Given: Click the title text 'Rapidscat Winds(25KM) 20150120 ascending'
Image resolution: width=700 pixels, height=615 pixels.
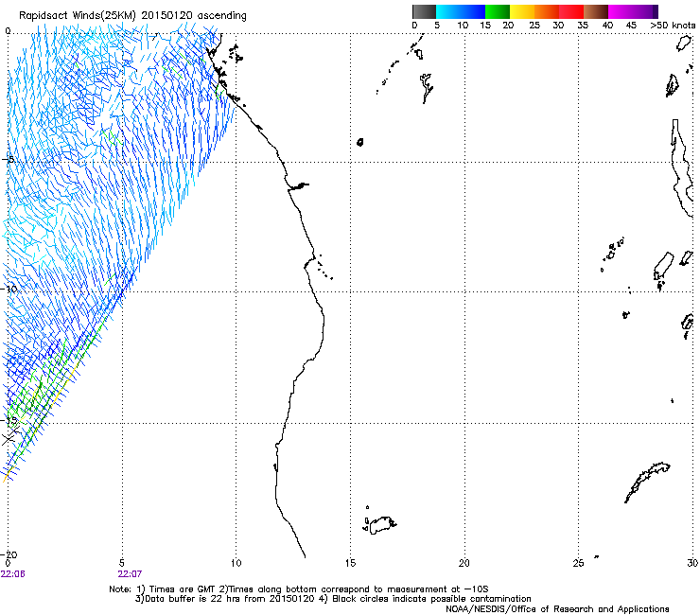Looking at the screenshot, I should pyautogui.click(x=132, y=16).
